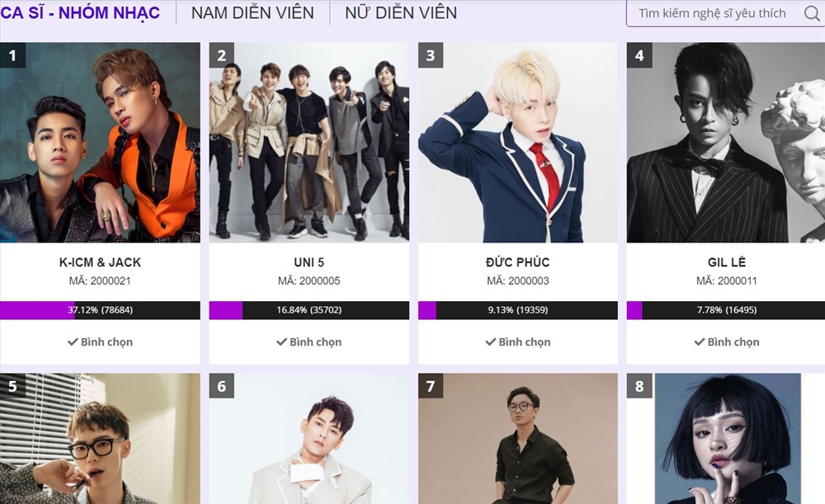Switch to the NỮ DIỄN VIÊN tab
The image size is (825, 504).
pos(401,12)
